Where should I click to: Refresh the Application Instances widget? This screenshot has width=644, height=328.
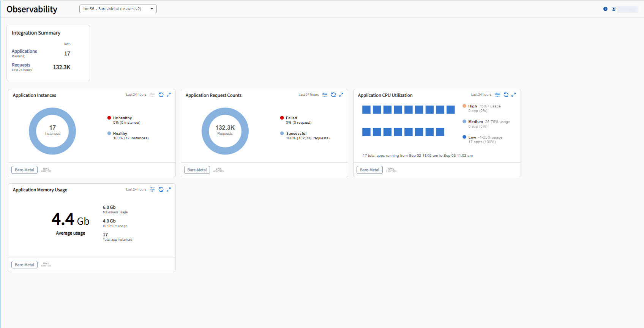coord(161,95)
